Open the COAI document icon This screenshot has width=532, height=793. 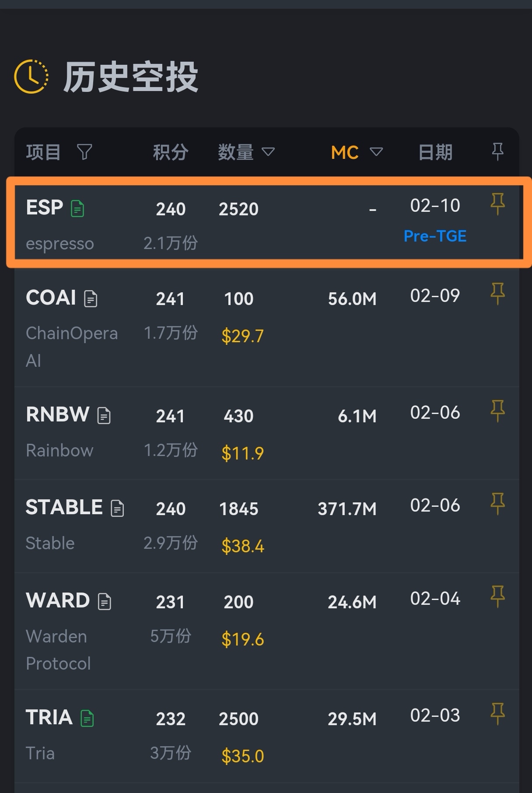pyautogui.click(x=91, y=299)
